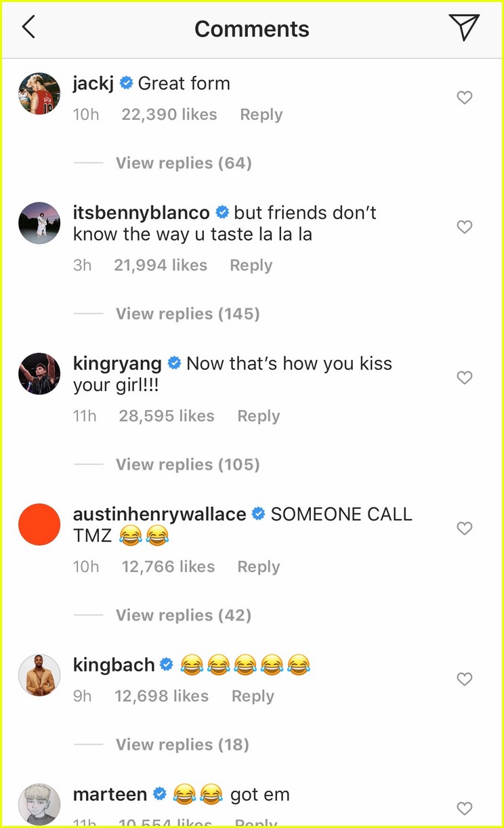Screen dimensions: 504x828
Task: Open austinhenrywallace's orange avatar
Action: click(x=39, y=524)
